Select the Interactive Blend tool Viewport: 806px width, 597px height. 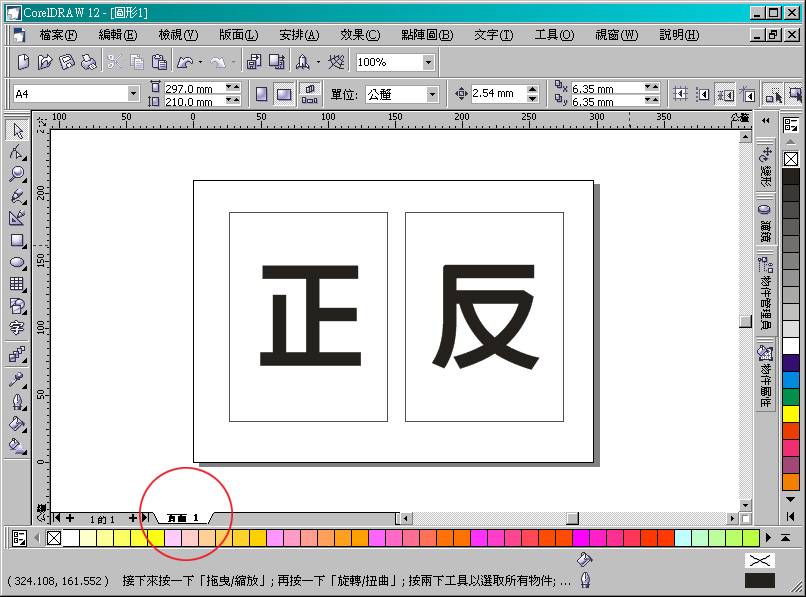(x=17, y=354)
